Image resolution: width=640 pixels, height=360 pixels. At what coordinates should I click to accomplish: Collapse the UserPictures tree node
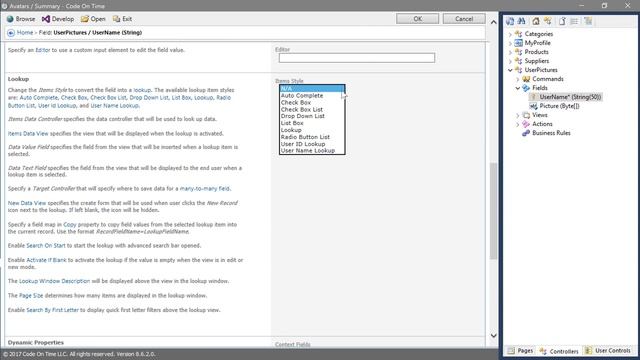[510, 70]
